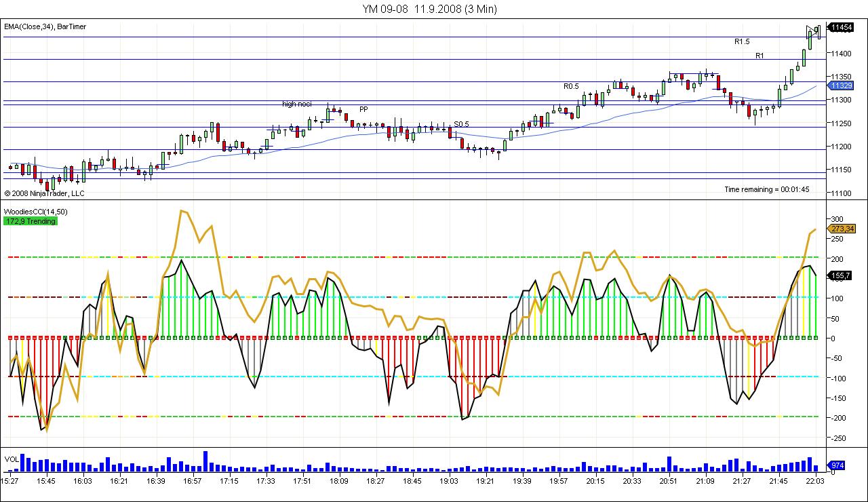
Task: Click the blue EMA value marker 11329
Action: pos(842,85)
